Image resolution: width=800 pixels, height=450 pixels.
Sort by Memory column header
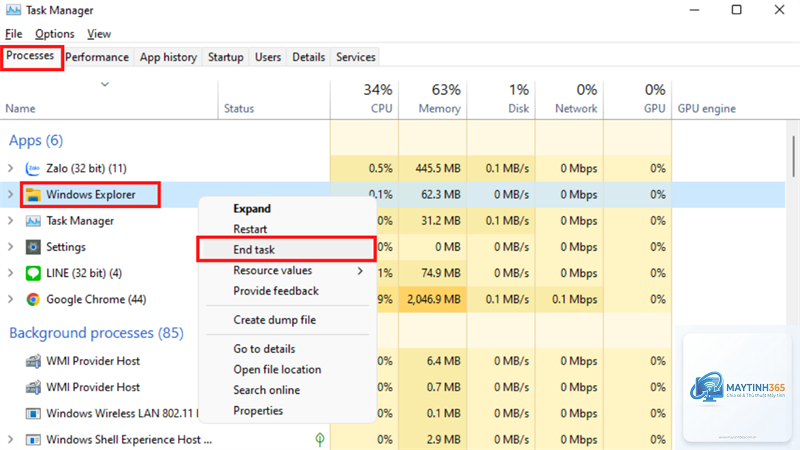(x=433, y=101)
